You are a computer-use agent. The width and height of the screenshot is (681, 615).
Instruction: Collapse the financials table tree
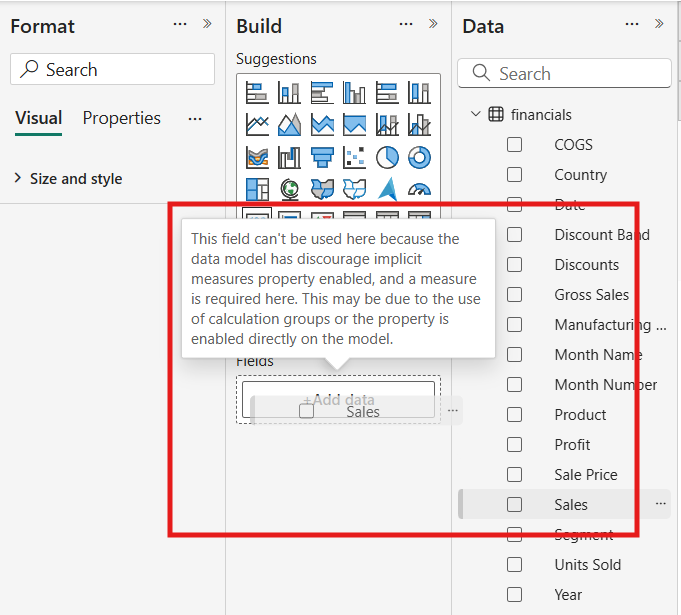pyautogui.click(x=476, y=114)
